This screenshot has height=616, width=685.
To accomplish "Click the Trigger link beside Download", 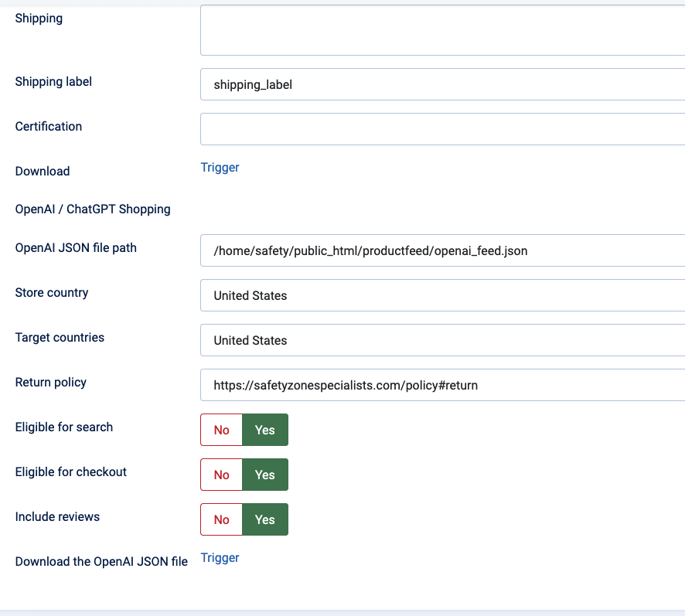I will coord(220,167).
